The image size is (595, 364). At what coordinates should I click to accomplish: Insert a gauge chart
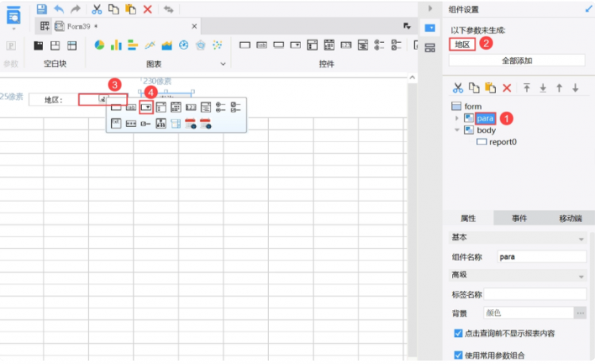[184, 45]
